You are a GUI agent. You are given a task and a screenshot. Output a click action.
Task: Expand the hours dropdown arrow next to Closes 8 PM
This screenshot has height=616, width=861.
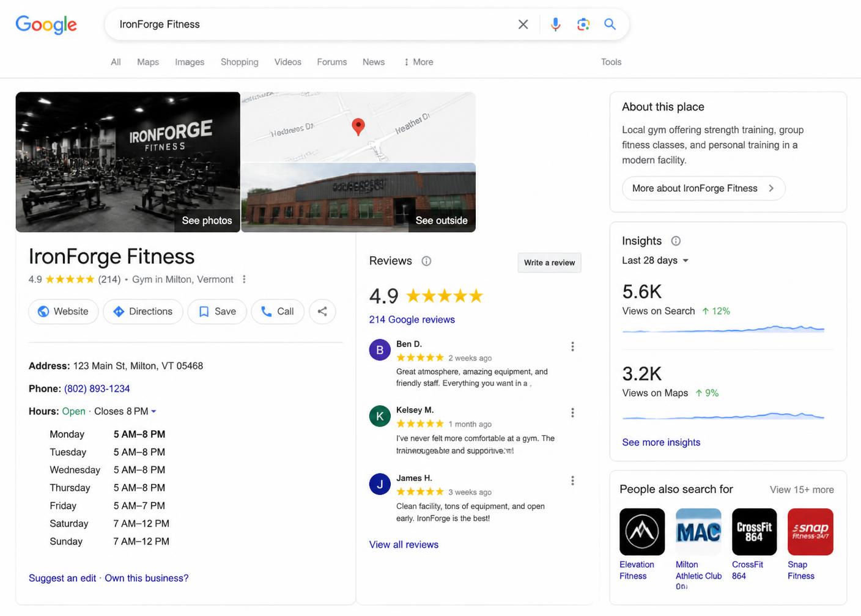[153, 411]
